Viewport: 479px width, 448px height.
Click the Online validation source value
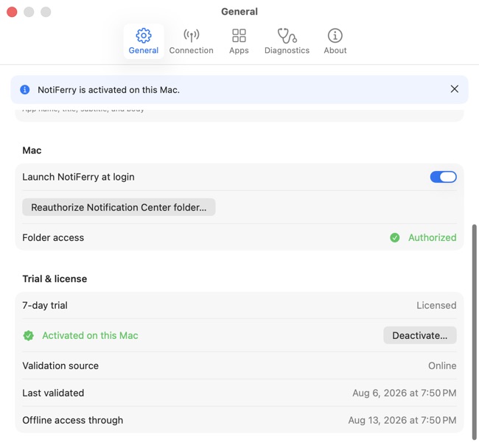coord(442,365)
